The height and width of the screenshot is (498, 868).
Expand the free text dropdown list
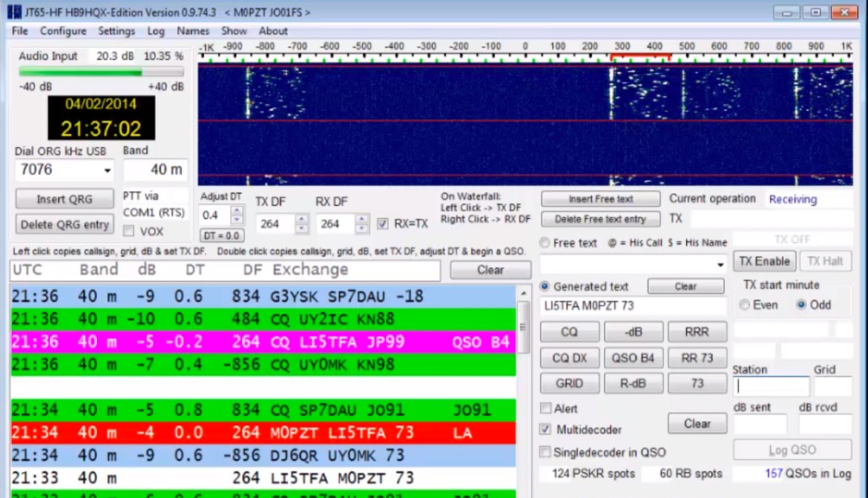click(x=719, y=265)
